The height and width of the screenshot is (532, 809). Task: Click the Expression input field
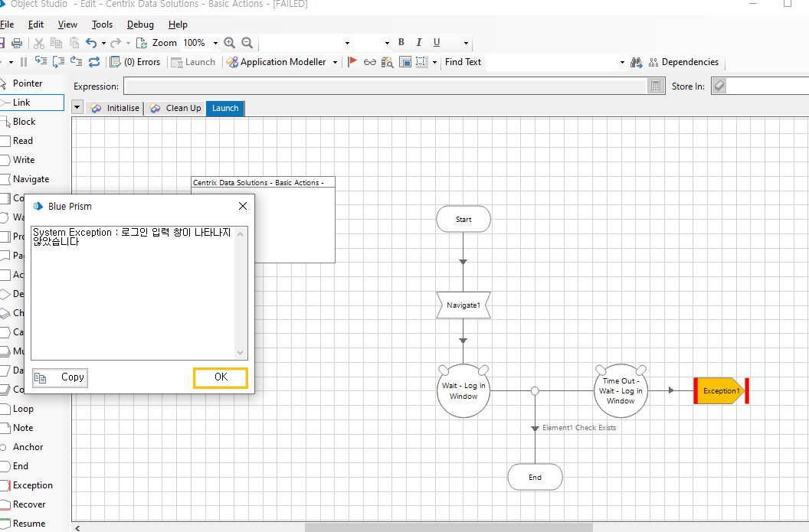[386, 86]
